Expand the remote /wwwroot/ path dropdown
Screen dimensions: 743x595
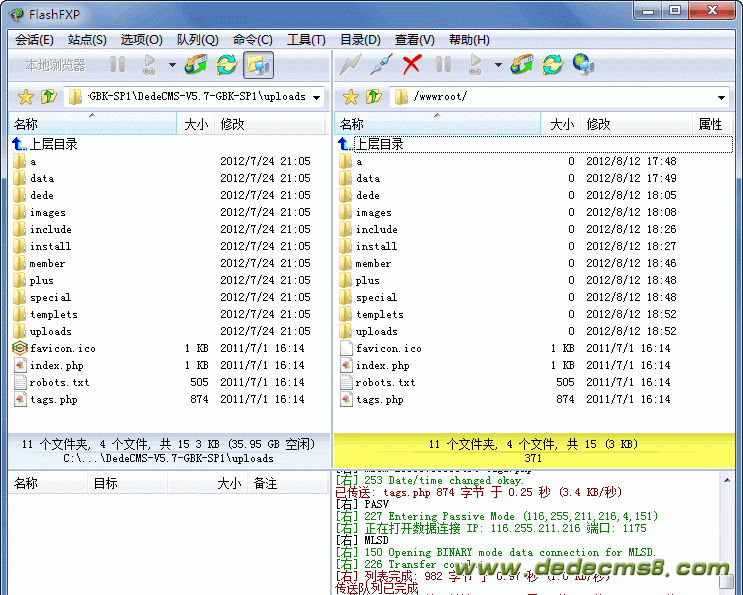point(722,97)
